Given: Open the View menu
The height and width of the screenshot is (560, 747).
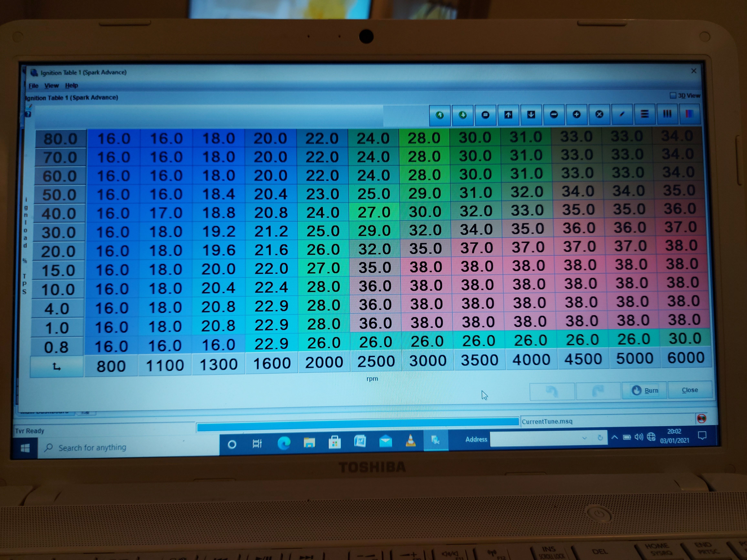Looking at the screenshot, I should pyautogui.click(x=52, y=86).
